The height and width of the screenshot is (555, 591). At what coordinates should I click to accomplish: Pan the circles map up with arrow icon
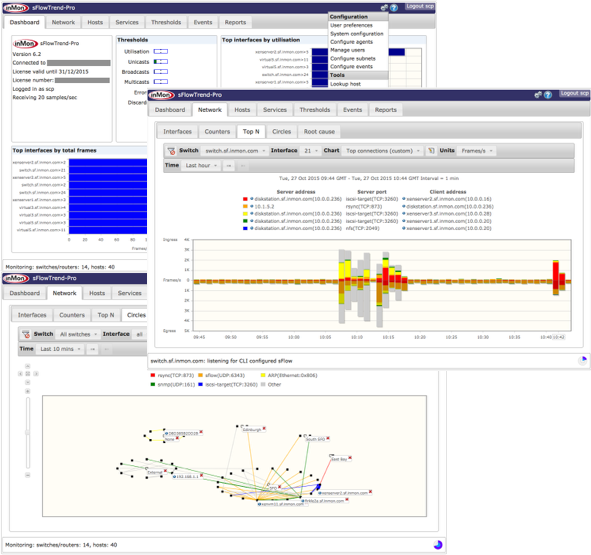tap(28, 366)
